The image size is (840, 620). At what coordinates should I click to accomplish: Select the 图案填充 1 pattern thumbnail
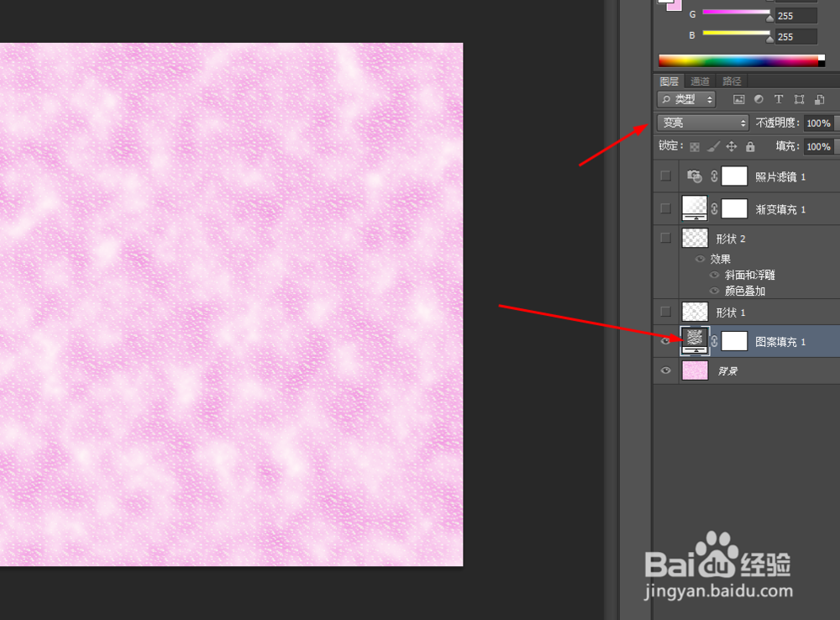[695, 341]
